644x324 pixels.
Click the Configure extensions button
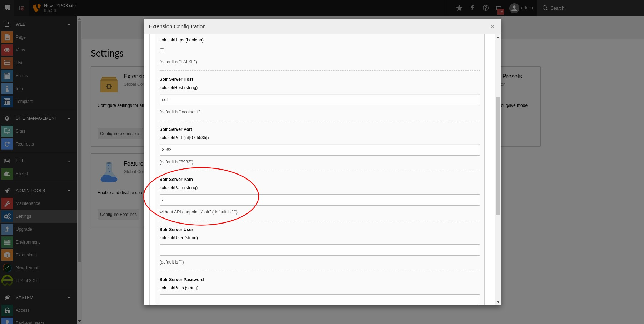pyautogui.click(x=120, y=134)
